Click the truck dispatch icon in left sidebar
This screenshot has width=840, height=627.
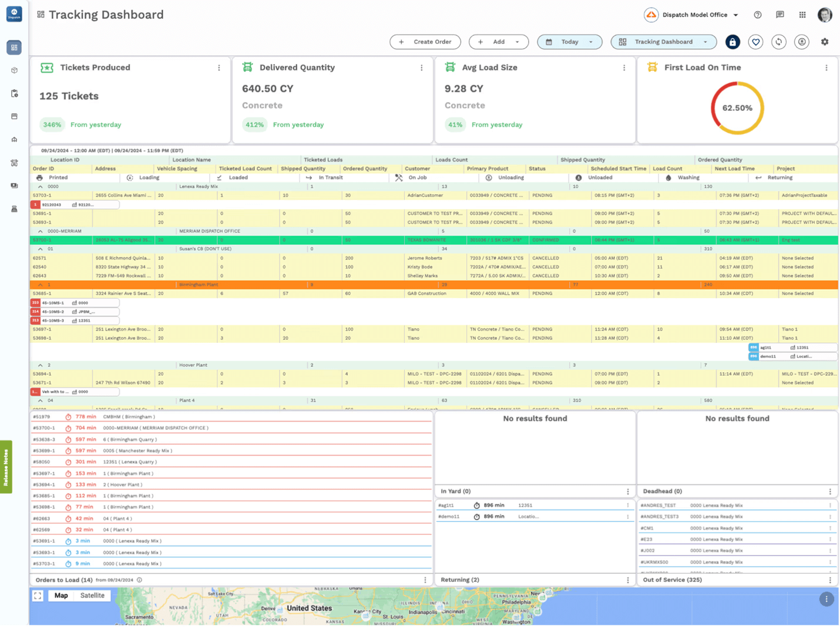(14, 163)
